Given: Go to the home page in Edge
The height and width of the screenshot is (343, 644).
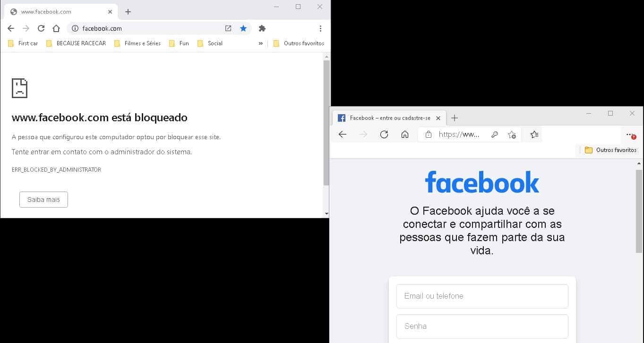Looking at the screenshot, I should point(405,134).
